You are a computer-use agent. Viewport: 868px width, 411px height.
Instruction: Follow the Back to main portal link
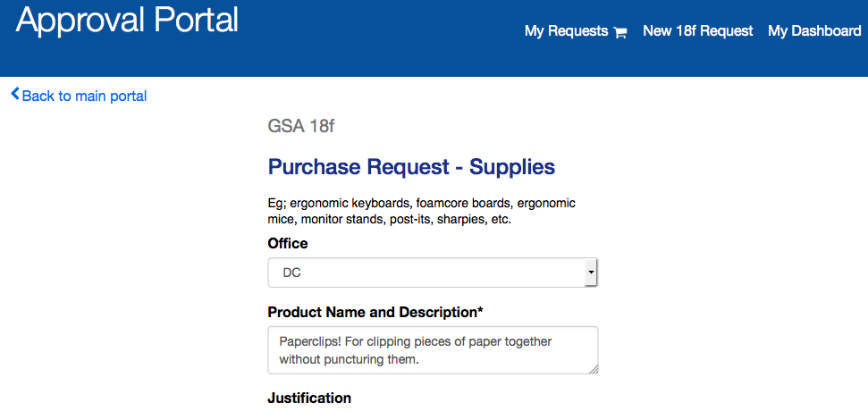(84, 96)
